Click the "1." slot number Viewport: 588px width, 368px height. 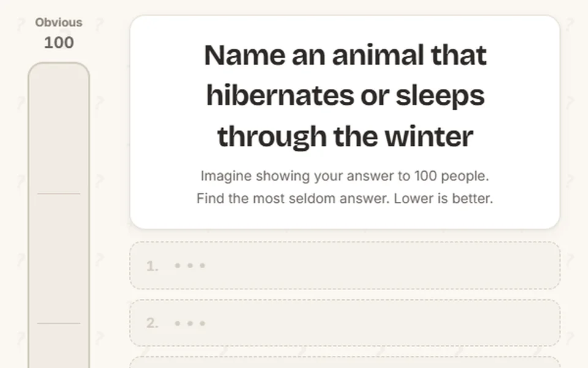[153, 266]
